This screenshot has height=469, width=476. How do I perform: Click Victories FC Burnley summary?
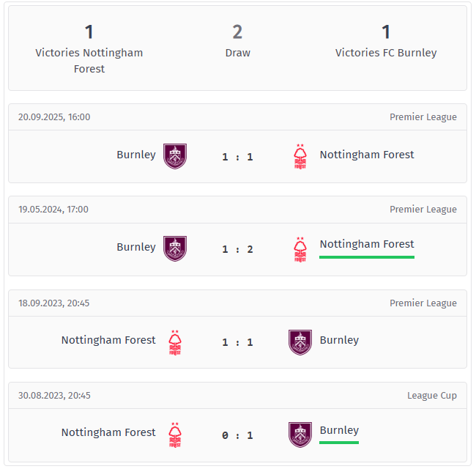pos(386,41)
